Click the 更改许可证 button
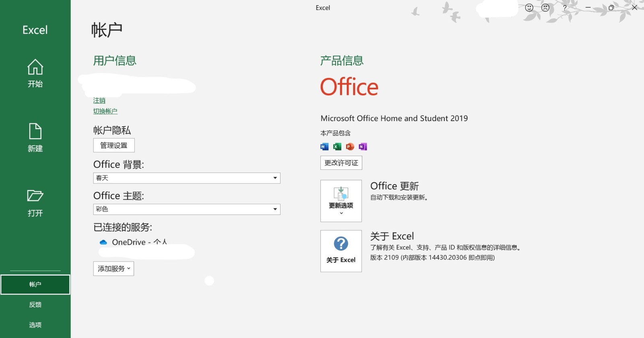Image resolution: width=644 pixels, height=338 pixels. click(x=341, y=163)
